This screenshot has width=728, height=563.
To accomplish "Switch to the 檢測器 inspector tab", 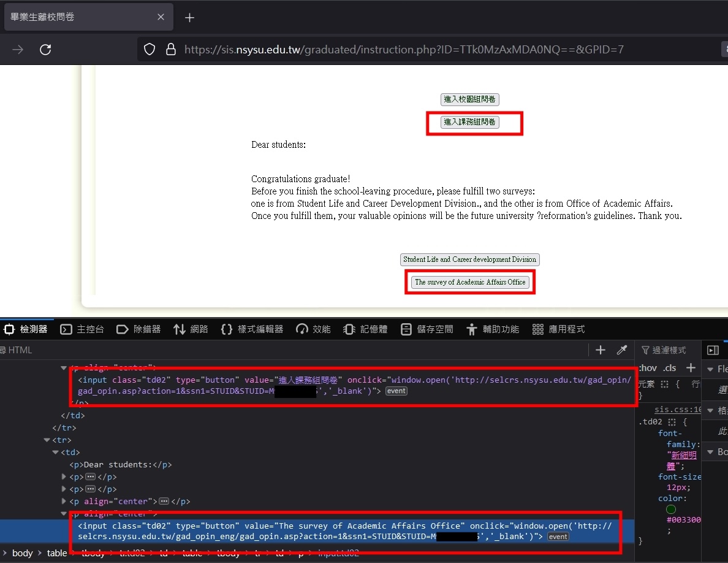I will (x=26, y=329).
